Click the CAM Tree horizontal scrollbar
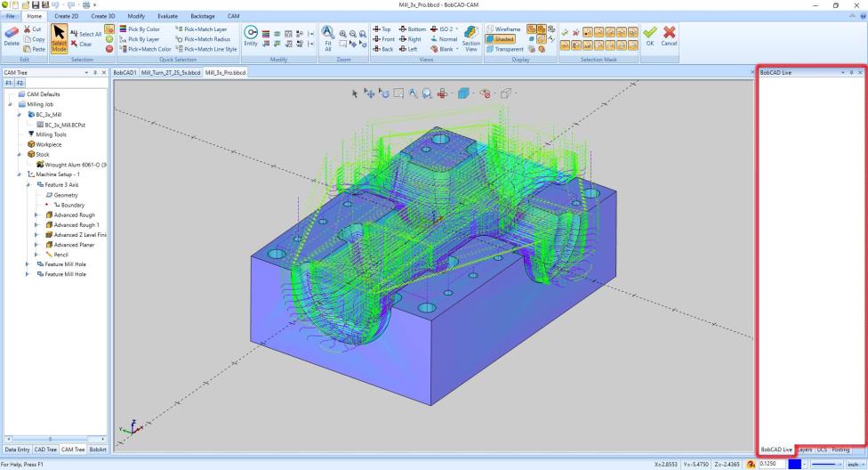The image size is (868, 470). click(x=55, y=439)
